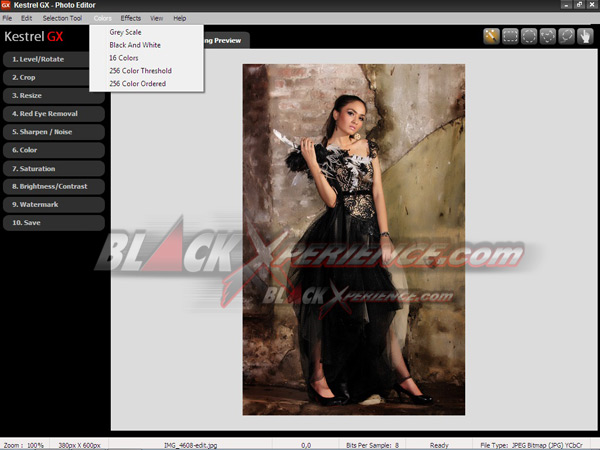Click the photo preview image
The image size is (600, 450).
(x=354, y=240)
